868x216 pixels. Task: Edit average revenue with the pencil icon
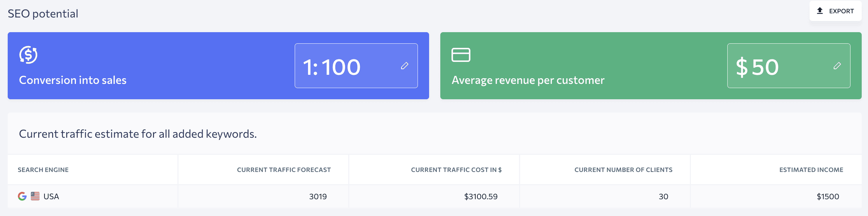(x=837, y=66)
